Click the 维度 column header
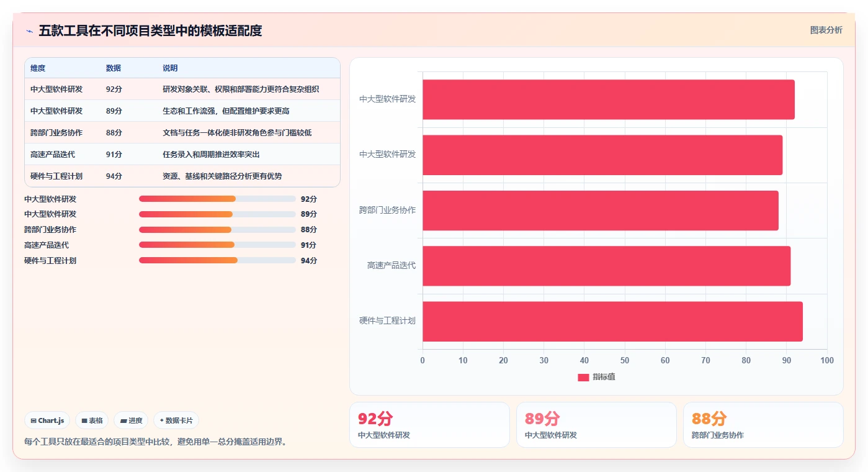This screenshot has width=868, height=472. click(x=38, y=68)
